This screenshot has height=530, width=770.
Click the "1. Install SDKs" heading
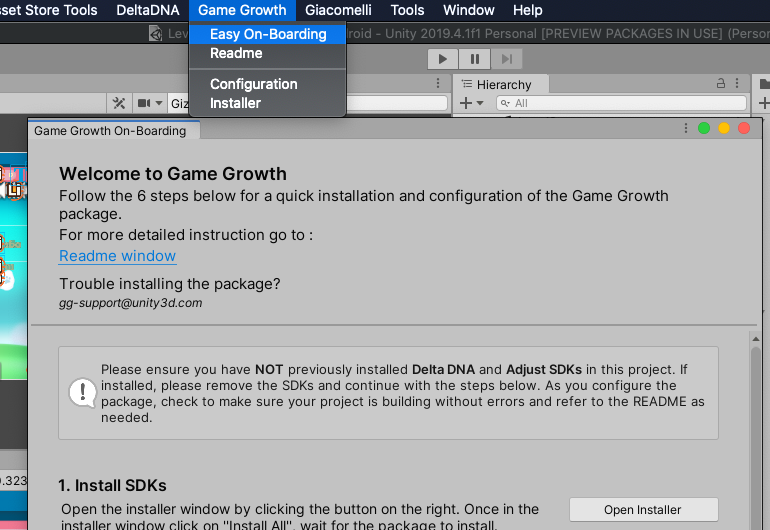click(x=112, y=485)
